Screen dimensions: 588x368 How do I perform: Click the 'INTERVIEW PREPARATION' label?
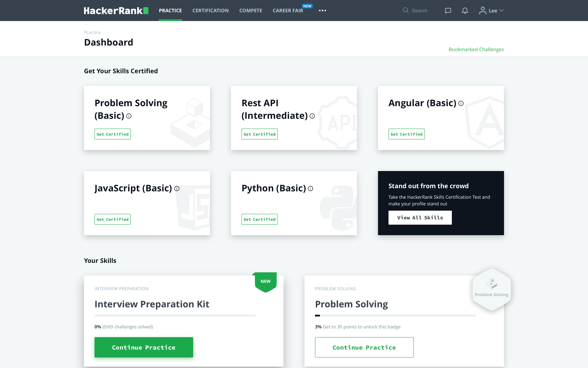(x=121, y=289)
